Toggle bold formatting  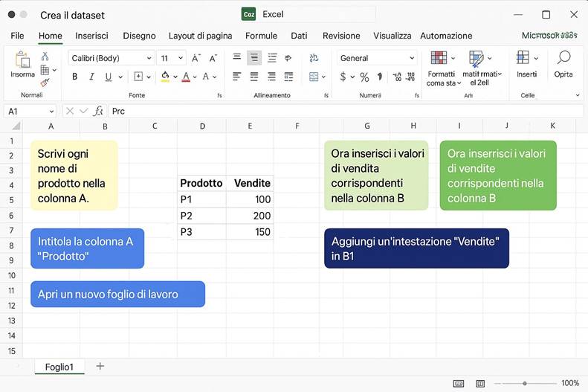pos(74,77)
